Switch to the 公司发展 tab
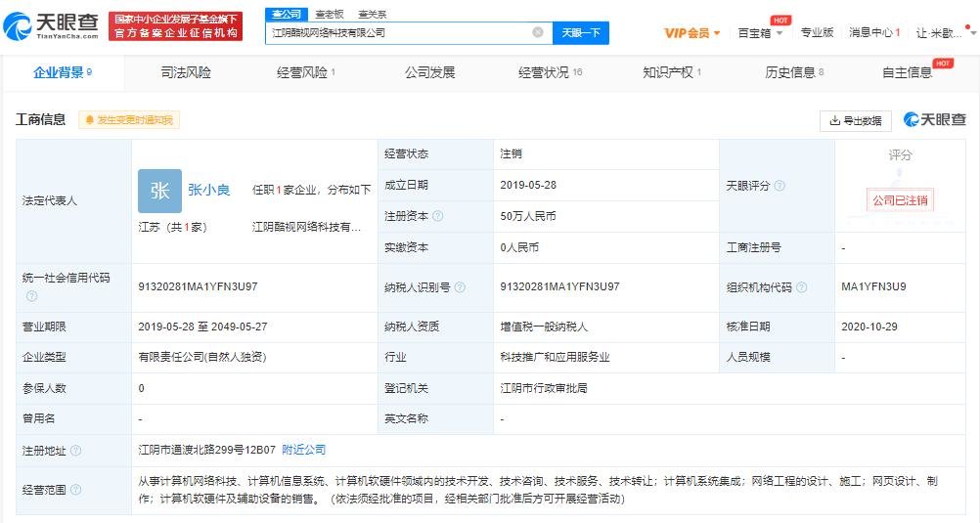Image resolution: width=980 pixels, height=523 pixels. point(429,72)
